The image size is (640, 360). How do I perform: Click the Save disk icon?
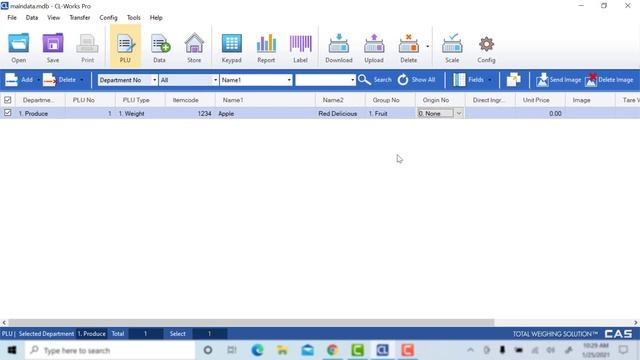point(53,47)
